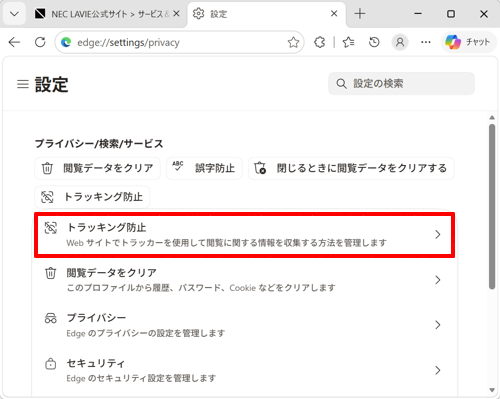Open the tab list dropdown arrow
Screen dimensions: 500x399
(14, 14)
